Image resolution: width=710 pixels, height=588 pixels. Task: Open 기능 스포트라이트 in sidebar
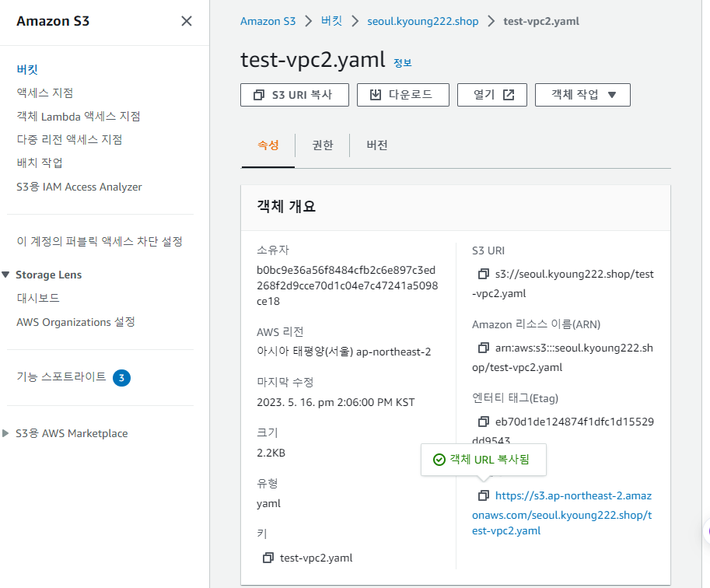pyautogui.click(x=61, y=377)
